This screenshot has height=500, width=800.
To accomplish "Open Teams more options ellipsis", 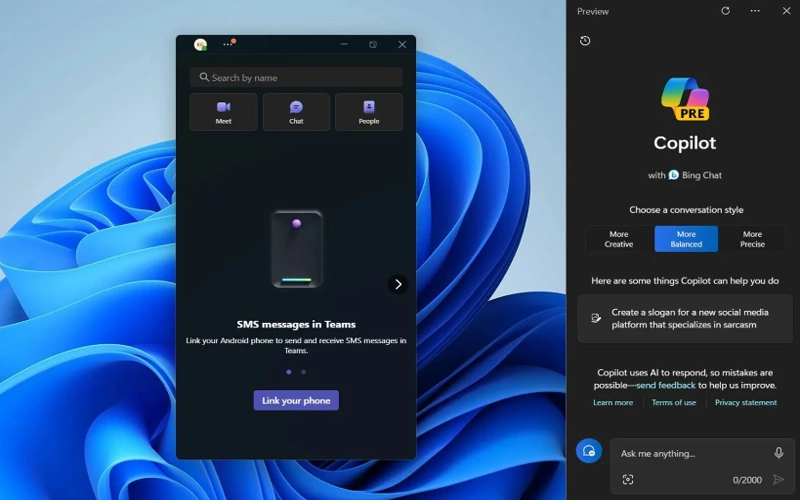I will pos(228,44).
